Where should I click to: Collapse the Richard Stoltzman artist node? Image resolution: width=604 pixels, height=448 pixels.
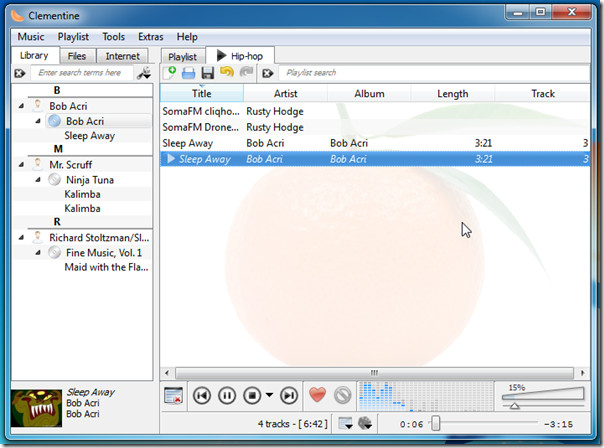click(x=21, y=238)
